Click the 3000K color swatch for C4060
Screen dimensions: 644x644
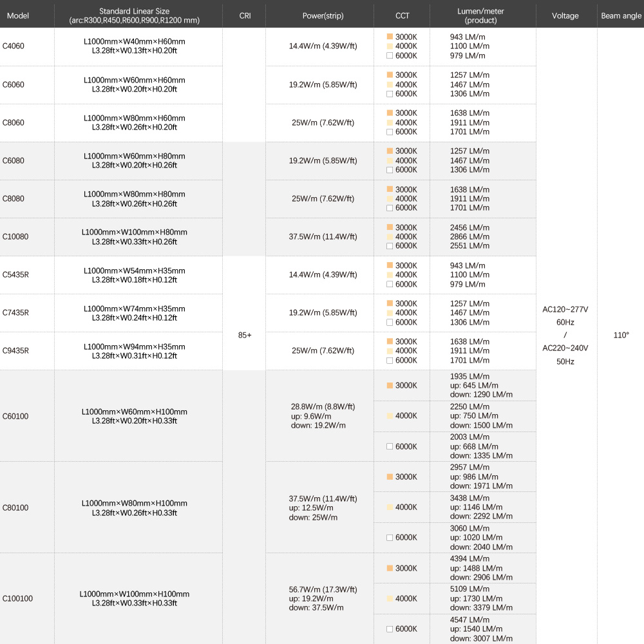(390, 37)
